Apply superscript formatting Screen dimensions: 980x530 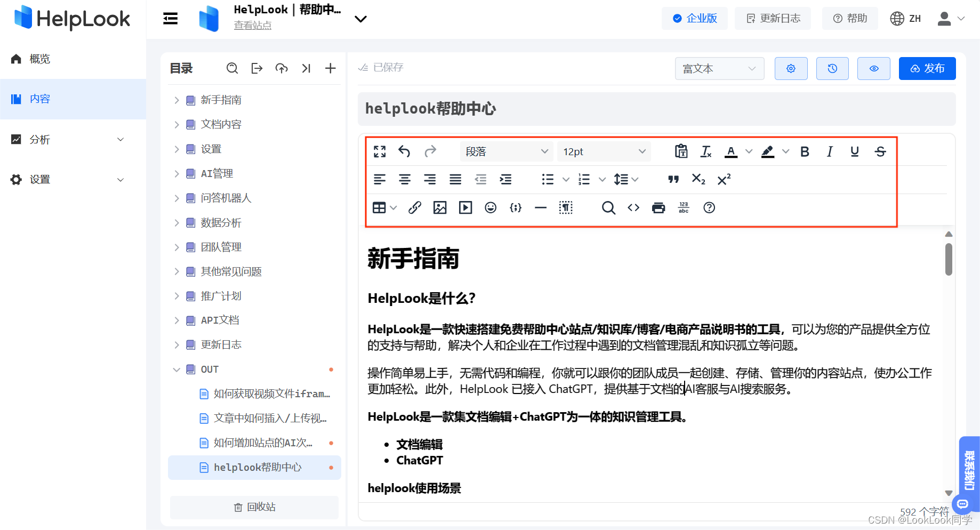723,179
